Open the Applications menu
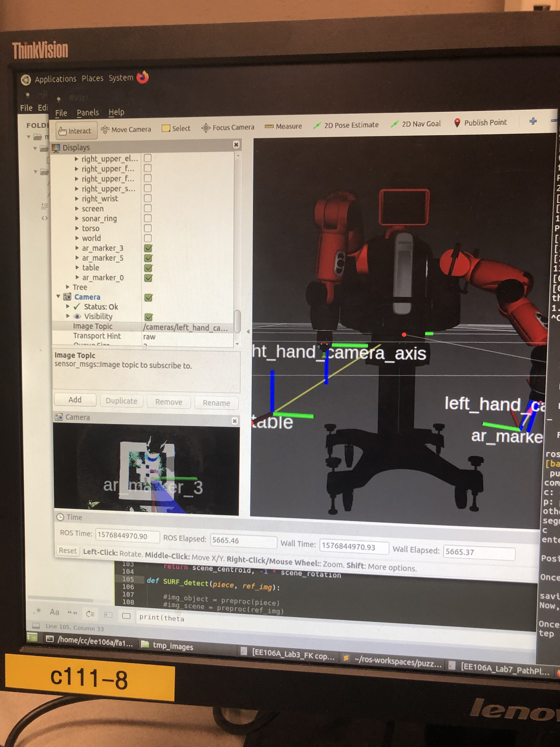The height and width of the screenshot is (747, 560). 55,79
